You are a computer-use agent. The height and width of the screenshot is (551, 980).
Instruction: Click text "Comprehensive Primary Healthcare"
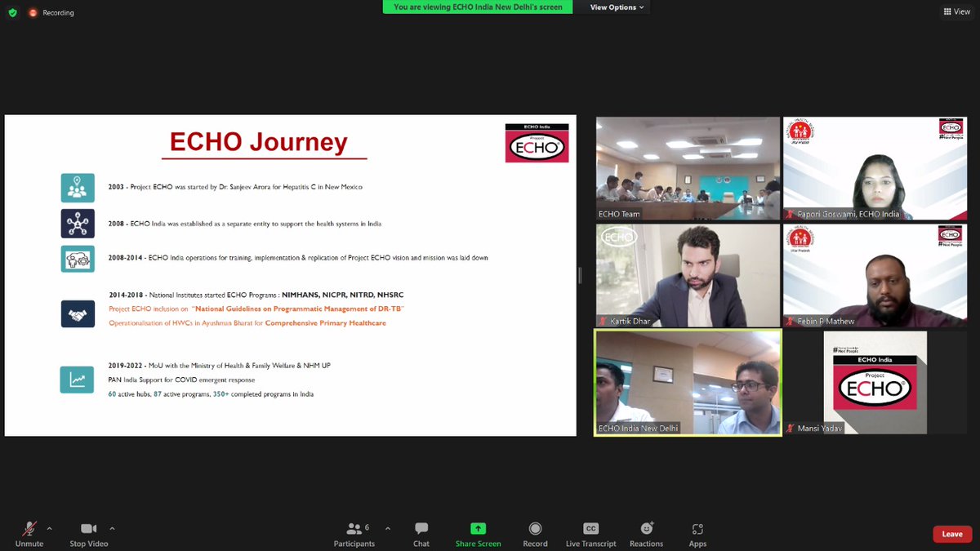(326, 323)
